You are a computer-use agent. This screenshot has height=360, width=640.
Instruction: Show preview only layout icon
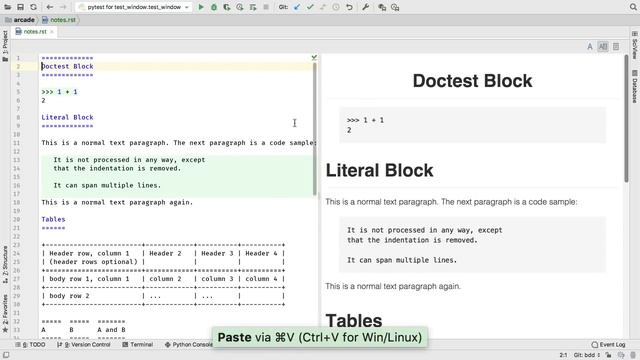point(616,47)
